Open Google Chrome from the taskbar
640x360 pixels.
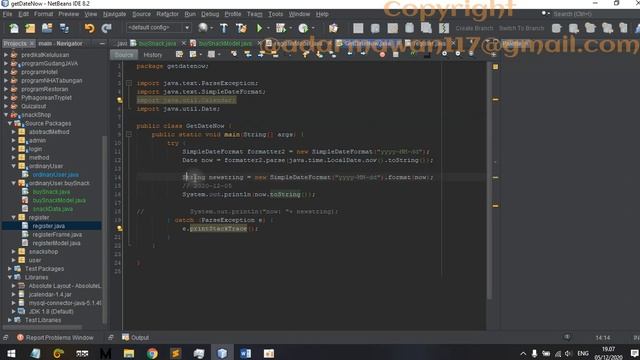tap(152, 353)
